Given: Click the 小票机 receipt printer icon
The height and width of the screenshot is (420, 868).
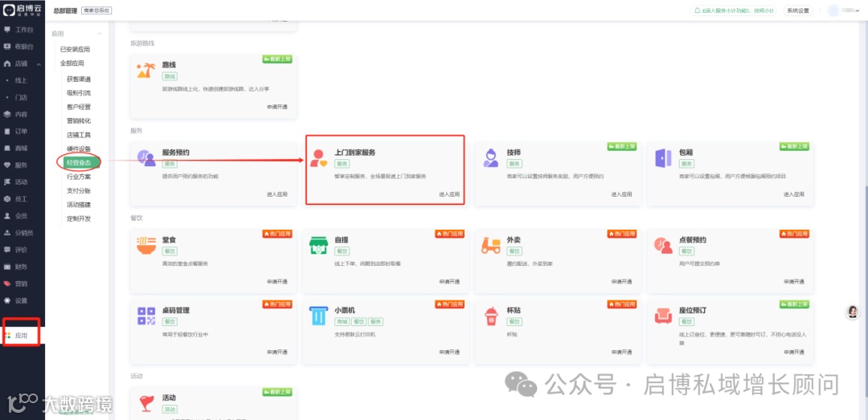Looking at the screenshot, I should click(318, 316).
